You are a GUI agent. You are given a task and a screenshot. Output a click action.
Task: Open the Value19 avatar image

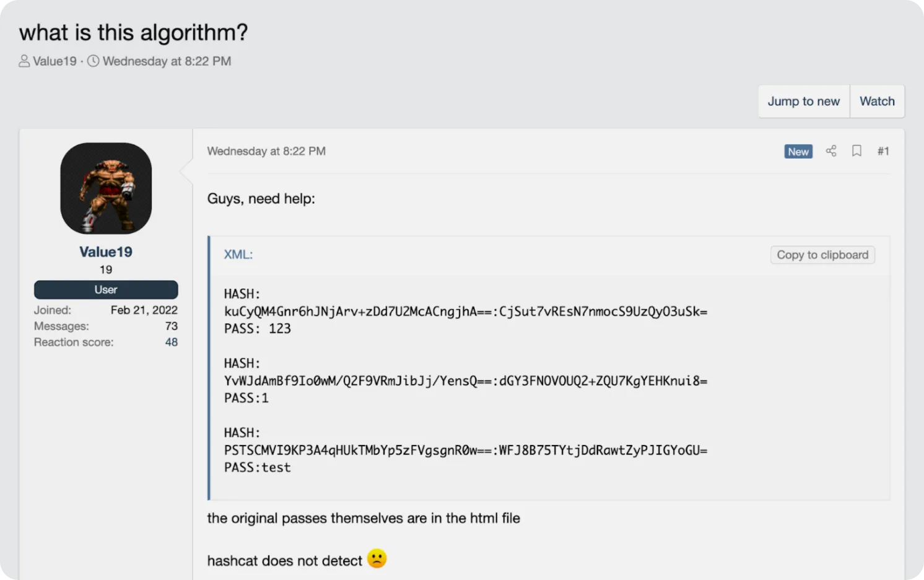(x=106, y=188)
